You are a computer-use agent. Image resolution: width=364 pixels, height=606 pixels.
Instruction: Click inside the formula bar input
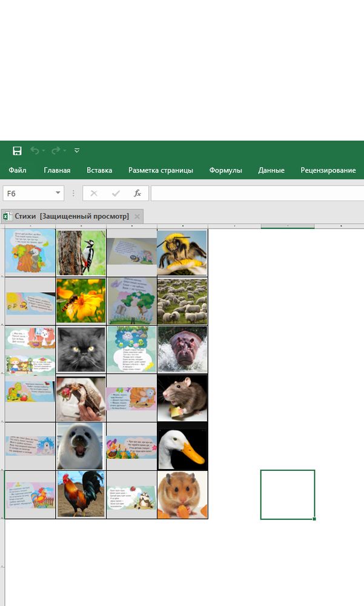pos(254,193)
